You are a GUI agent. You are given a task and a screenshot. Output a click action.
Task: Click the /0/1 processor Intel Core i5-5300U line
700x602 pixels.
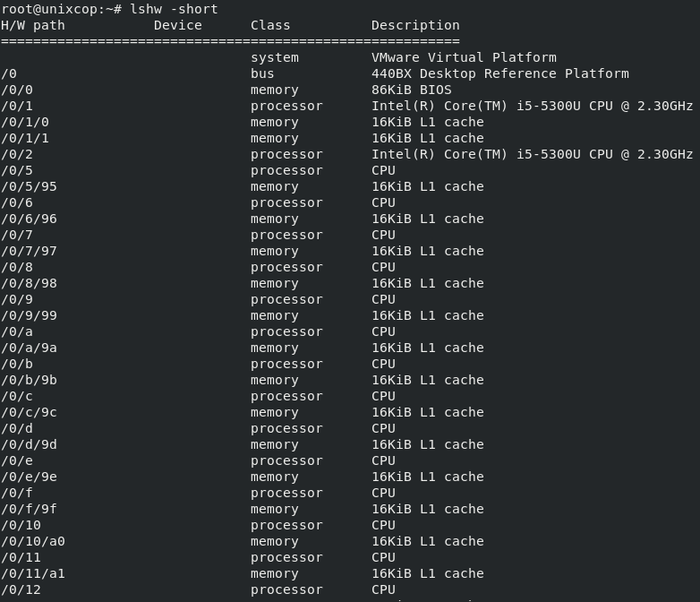pos(347,106)
